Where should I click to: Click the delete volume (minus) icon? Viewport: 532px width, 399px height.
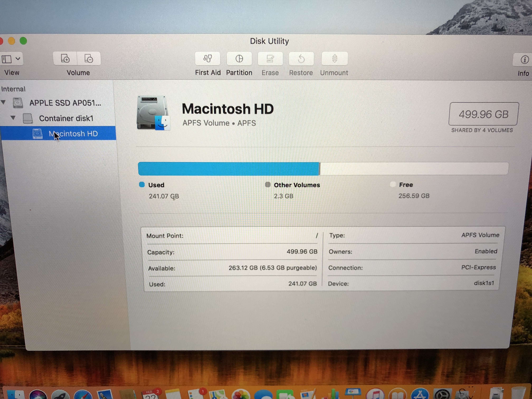pyautogui.click(x=89, y=58)
